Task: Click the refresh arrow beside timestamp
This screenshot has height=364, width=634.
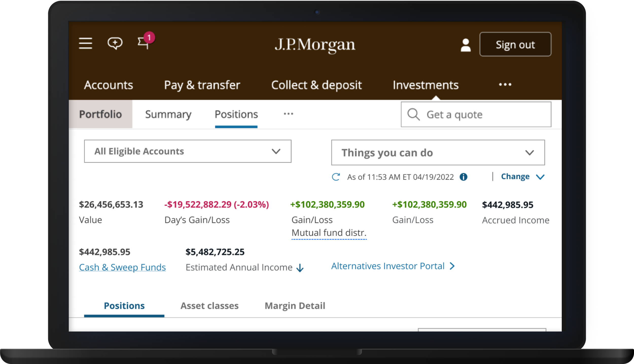Action: click(x=336, y=177)
